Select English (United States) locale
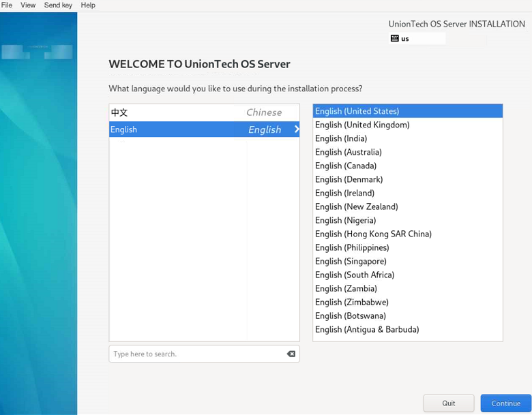The width and height of the screenshot is (532, 415). coord(408,111)
